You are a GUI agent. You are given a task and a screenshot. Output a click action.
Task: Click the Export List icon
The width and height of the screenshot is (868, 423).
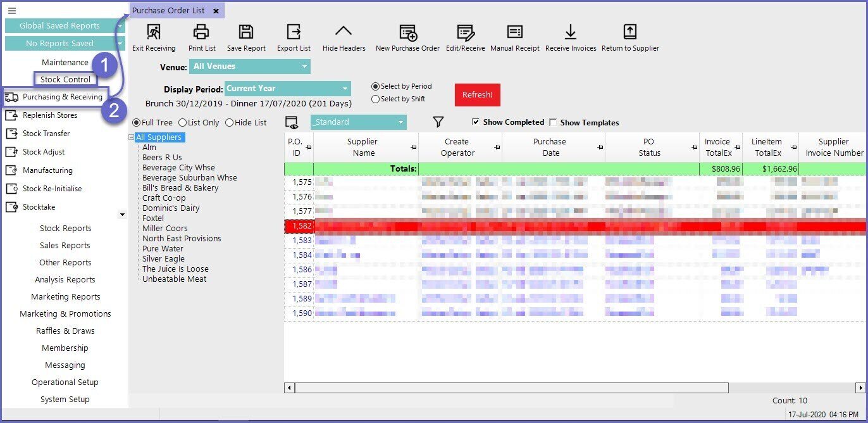(x=294, y=32)
